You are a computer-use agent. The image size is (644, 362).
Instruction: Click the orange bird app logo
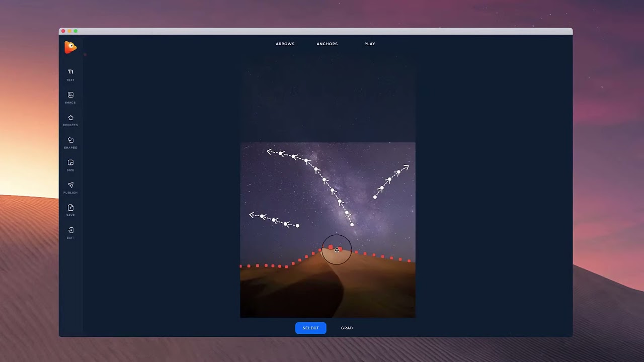tap(70, 47)
